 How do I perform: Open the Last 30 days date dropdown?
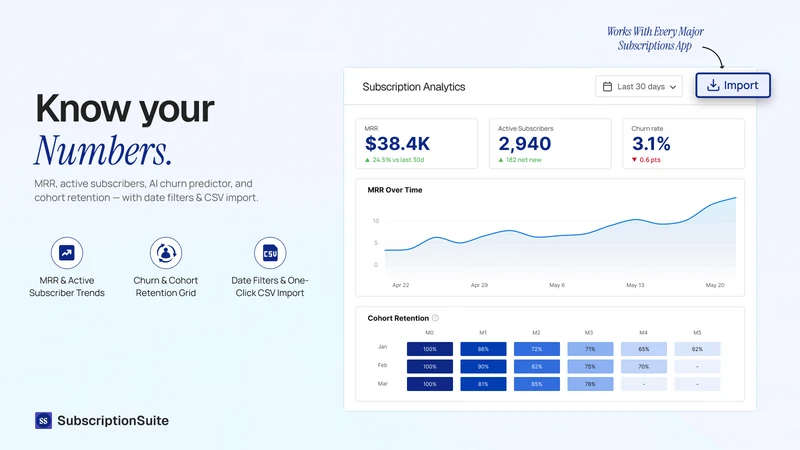click(639, 86)
